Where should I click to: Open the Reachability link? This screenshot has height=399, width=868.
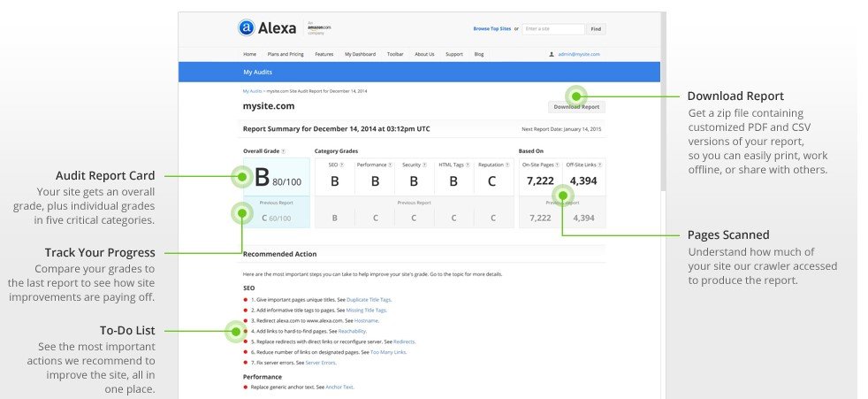[352, 332]
